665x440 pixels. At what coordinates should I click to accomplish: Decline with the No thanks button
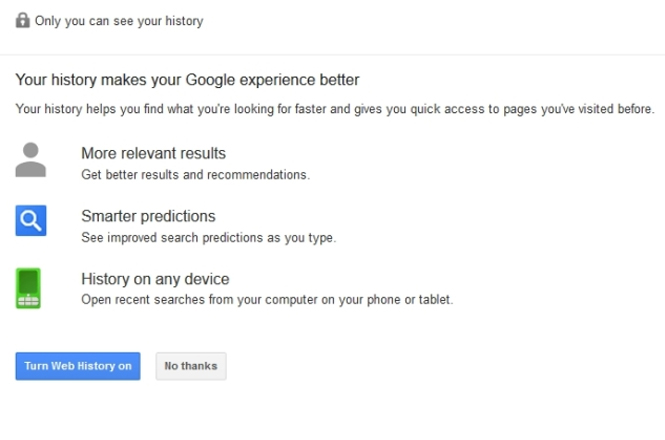click(x=191, y=366)
